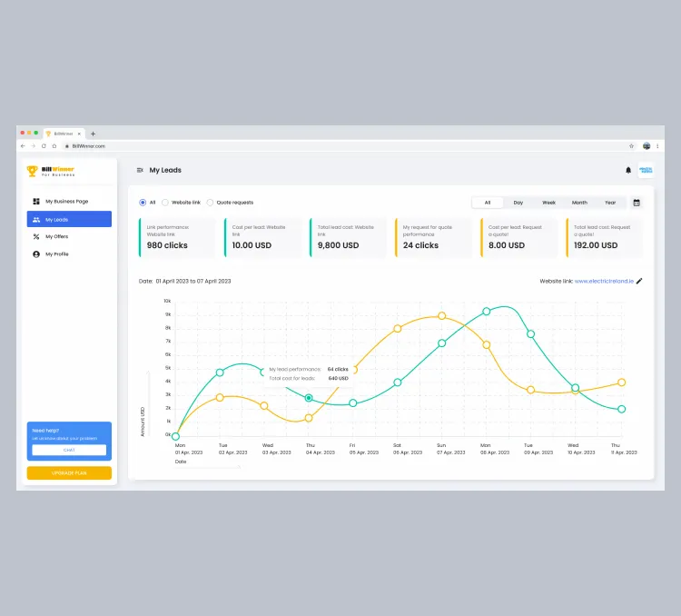Switch time range to Week tab
Viewport: 681px width, 616px height.
click(x=548, y=203)
